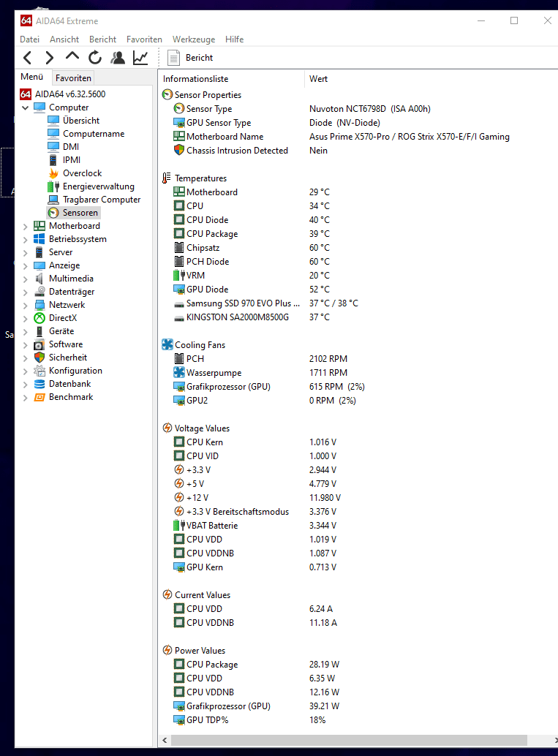Open the Bericht menu
This screenshot has height=756, width=558.
(102, 39)
